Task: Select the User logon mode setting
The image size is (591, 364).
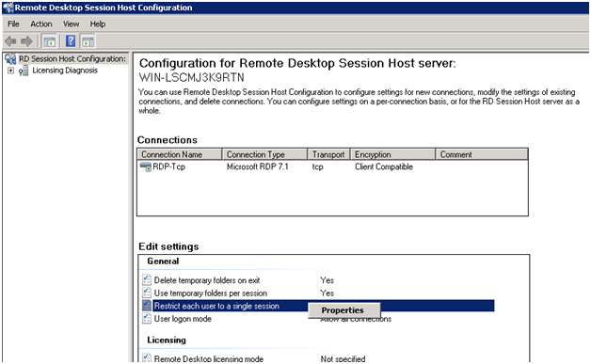Action: 183,319
